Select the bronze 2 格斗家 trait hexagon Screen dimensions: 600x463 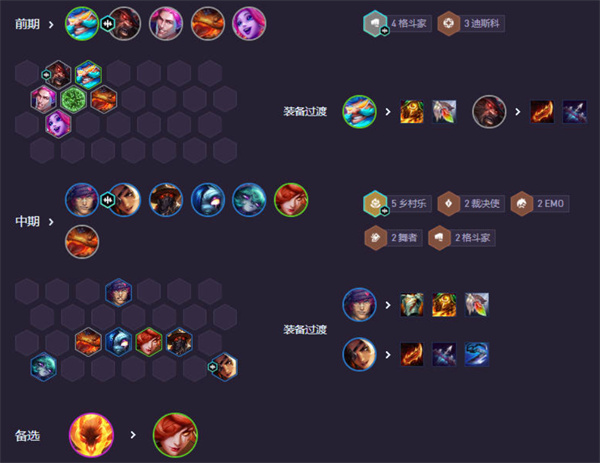(x=439, y=238)
